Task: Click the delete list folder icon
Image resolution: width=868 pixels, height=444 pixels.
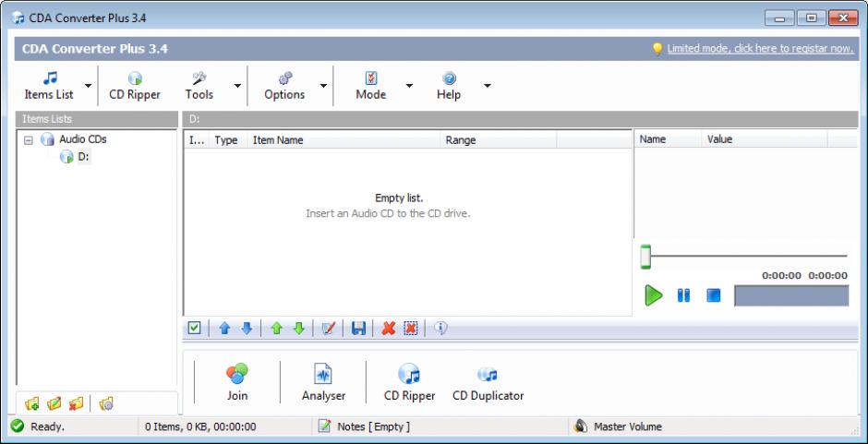Action: 77,404
